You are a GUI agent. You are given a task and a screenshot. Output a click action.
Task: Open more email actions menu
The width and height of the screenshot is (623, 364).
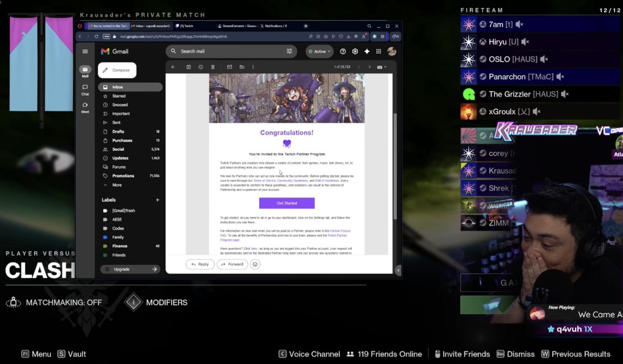(253, 67)
